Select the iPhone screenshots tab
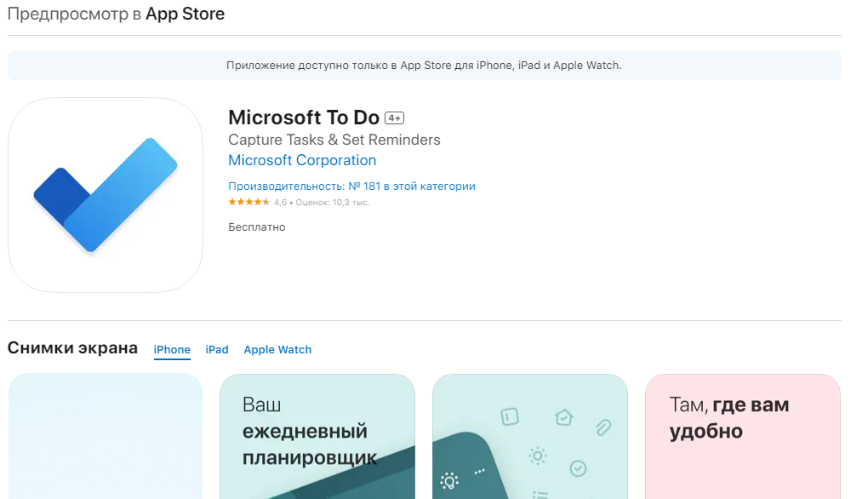This screenshot has height=499, width=868. [172, 349]
